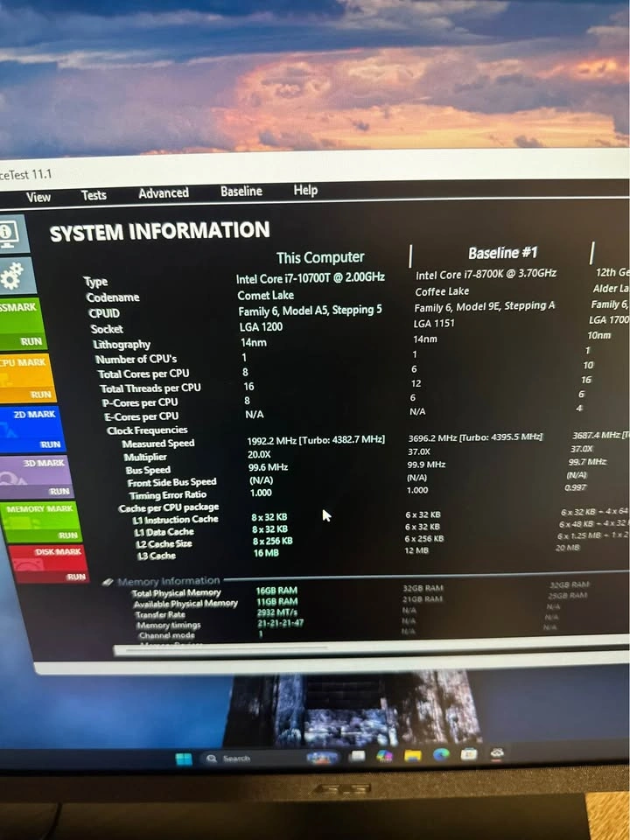Screen dimensions: 630x840
Task: Click the '16 MB' L3 cache value
Action: 266,553
